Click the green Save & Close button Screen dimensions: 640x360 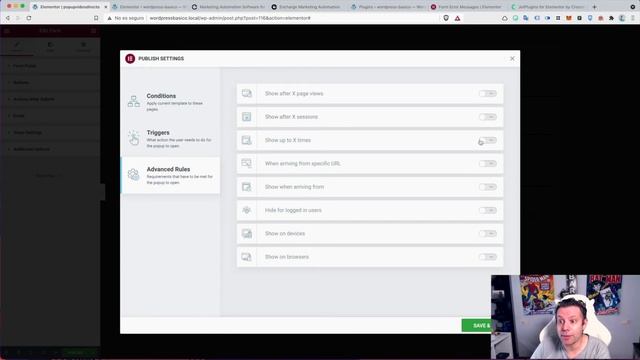pyautogui.click(x=476, y=325)
